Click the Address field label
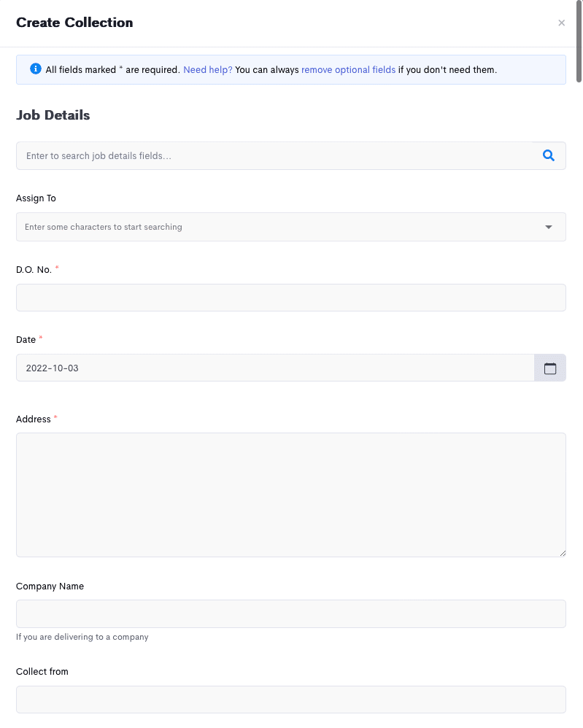This screenshot has width=583, height=728. coord(33,419)
